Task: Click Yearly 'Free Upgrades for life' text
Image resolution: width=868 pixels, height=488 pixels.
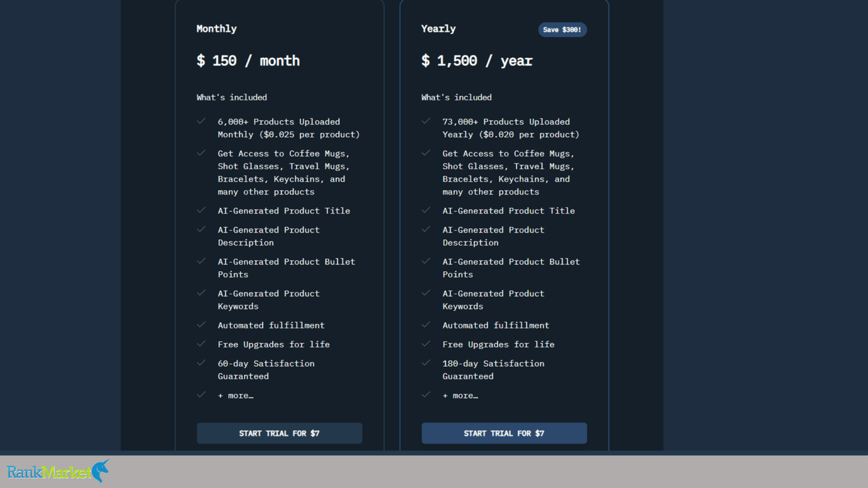Action: pyautogui.click(x=499, y=344)
